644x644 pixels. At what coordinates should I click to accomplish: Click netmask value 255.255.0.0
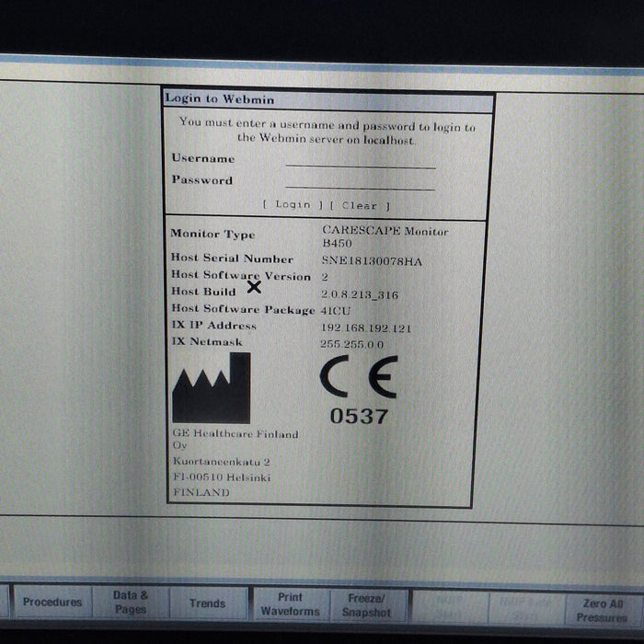coord(352,344)
